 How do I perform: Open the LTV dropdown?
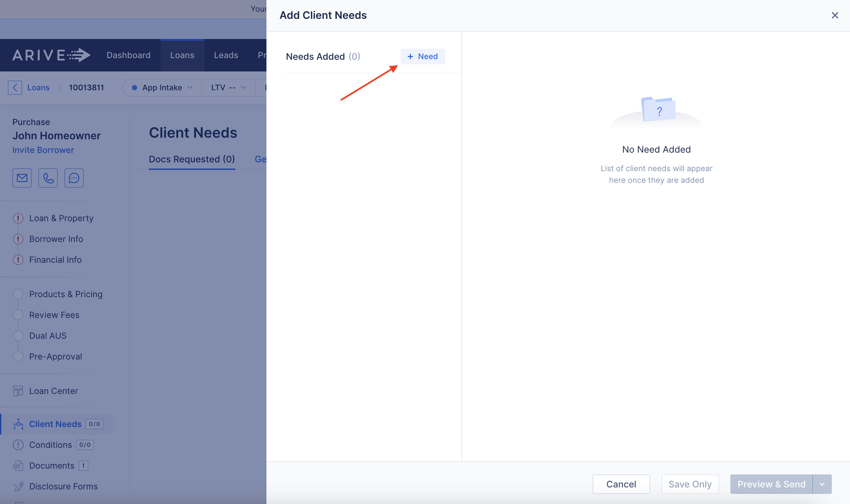coord(228,88)
